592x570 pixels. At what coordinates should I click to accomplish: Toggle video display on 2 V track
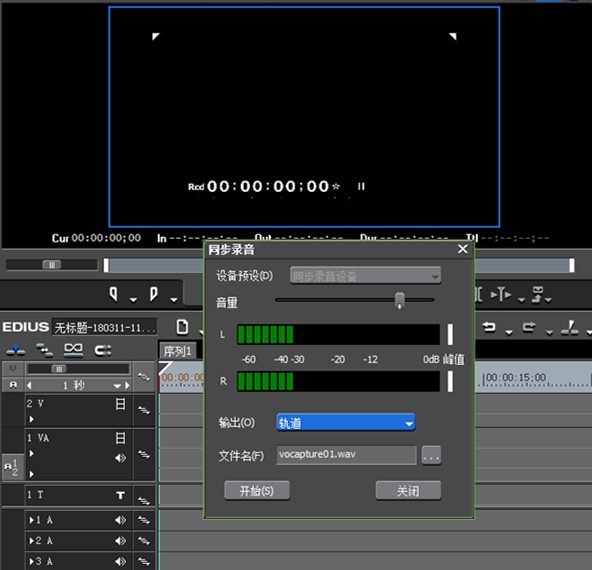120,404
